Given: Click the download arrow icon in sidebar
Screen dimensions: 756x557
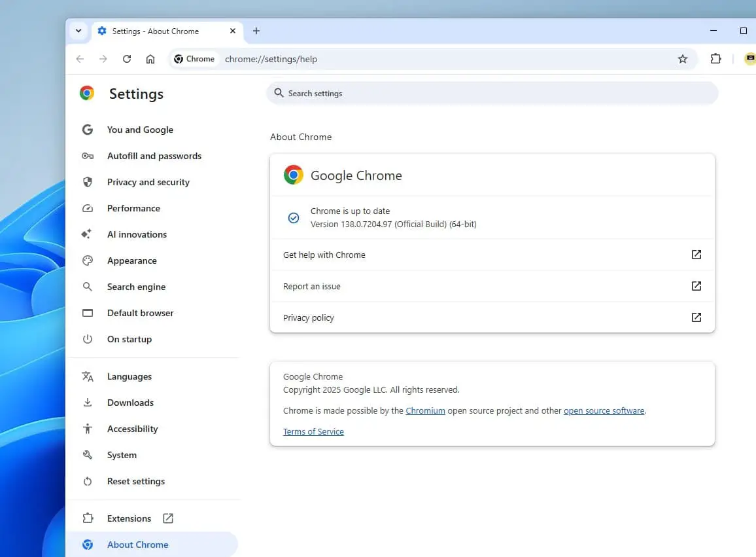Looking at the screenshot, I should tap(87, 403).
